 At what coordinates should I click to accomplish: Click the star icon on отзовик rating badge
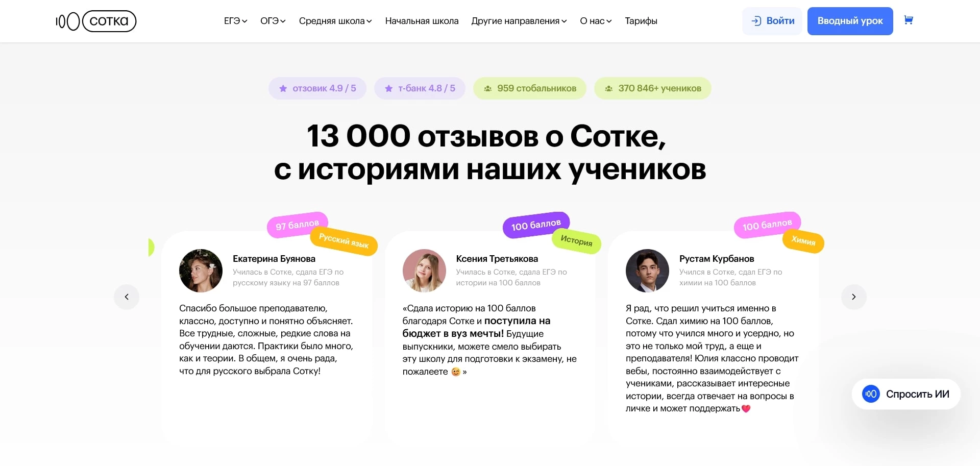coord(282,88)
